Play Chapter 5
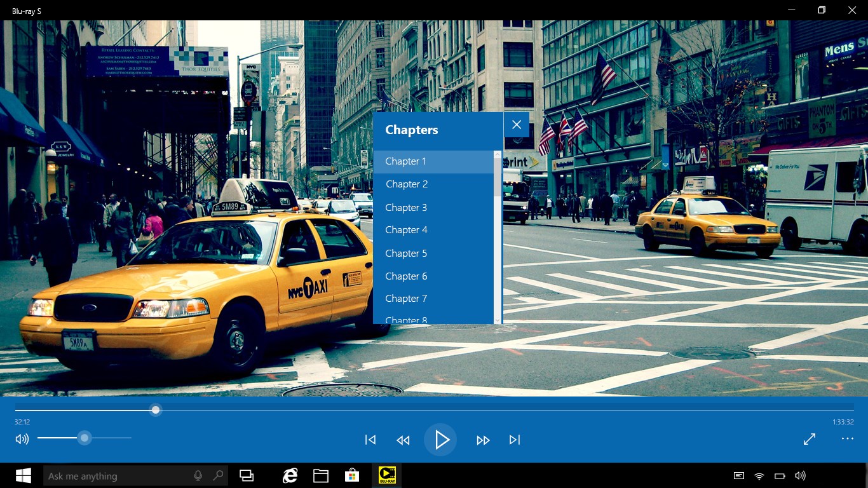This screenshot has height=488, width=868. point(406,254)
